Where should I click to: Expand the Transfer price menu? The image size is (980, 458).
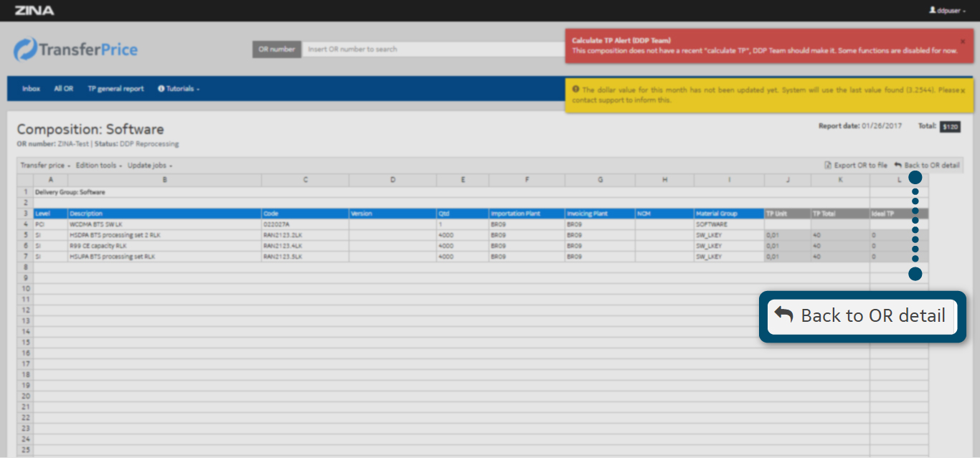click(x=44, y=166)
